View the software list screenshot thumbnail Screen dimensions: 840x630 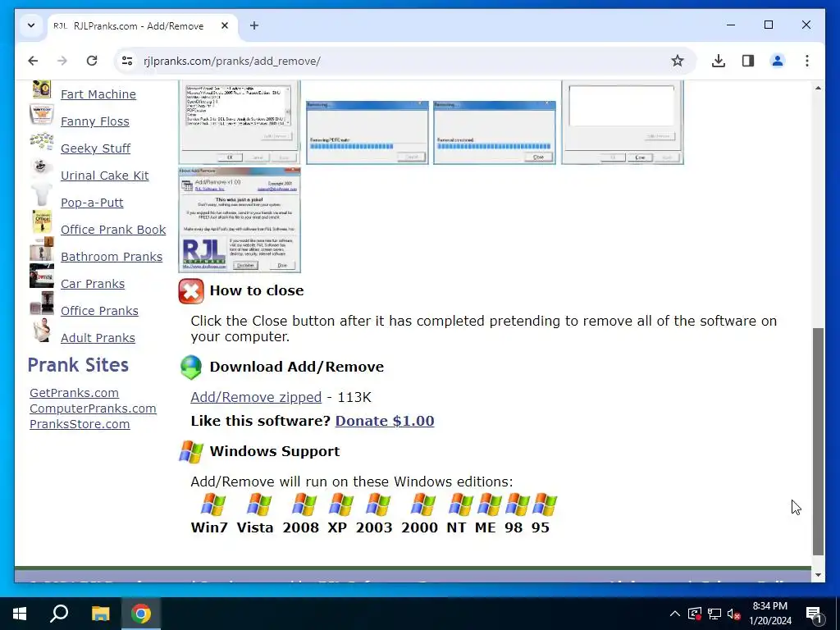tap(240, 122)
